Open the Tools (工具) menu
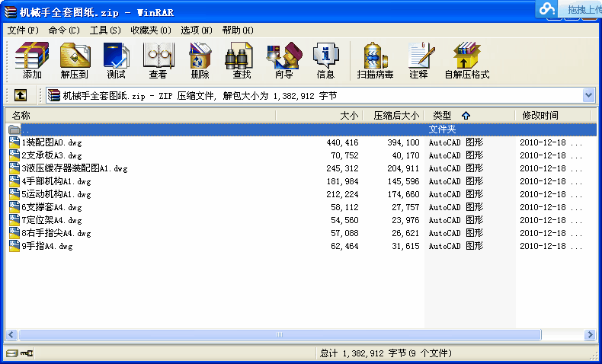 coord(104,30)
